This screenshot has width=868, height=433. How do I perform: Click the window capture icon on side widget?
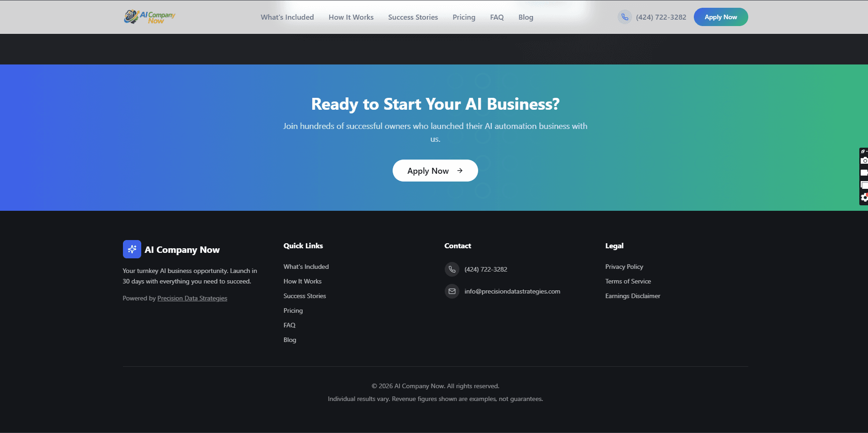click(x=864, y=185)
